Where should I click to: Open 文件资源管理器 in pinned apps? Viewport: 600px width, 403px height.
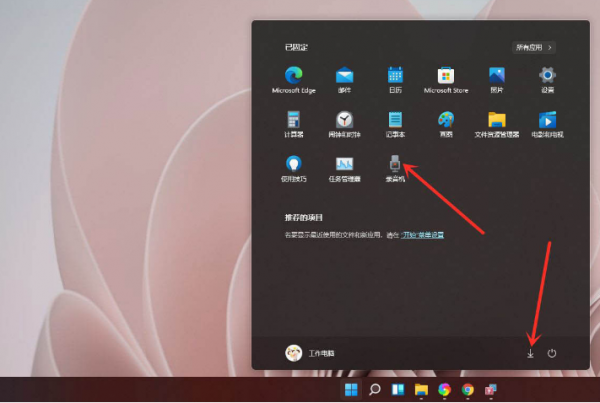(497, 124)
